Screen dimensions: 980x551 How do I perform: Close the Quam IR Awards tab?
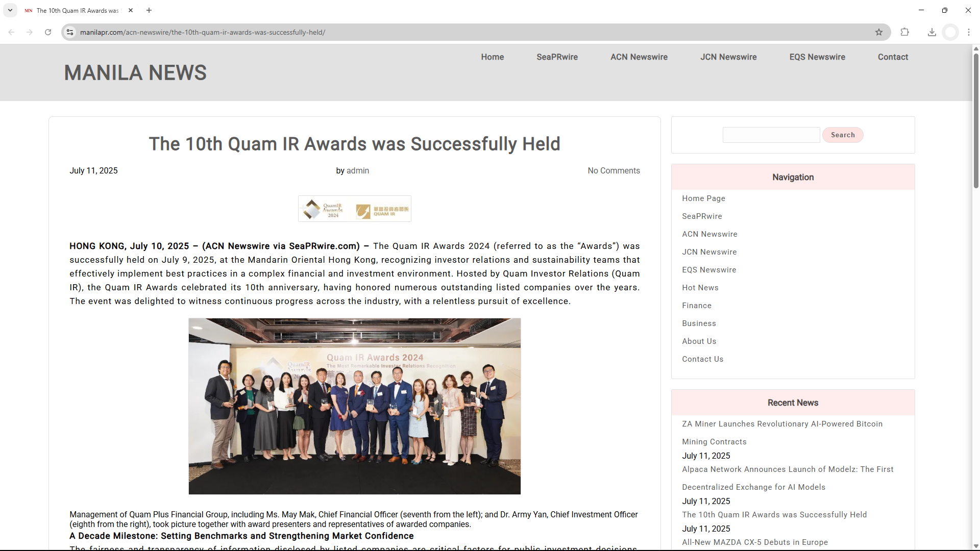point(131,10)
